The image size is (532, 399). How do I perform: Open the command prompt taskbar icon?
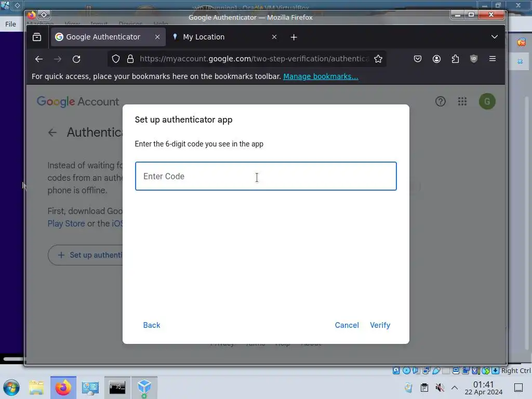117,388
